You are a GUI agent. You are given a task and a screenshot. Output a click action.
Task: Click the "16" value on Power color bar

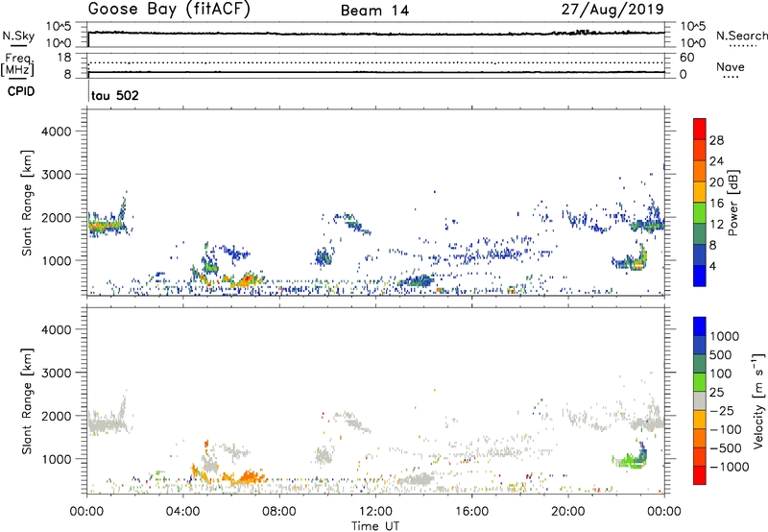click(716, 204)
